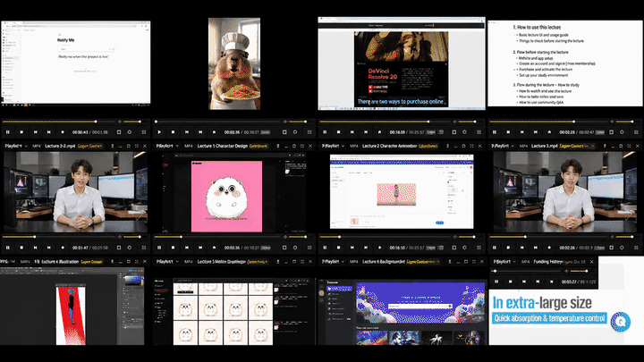This screenshot has width=644, height=362.
Task: Open playlist grid icon in Notify Me player
Action: coord(144,132)
